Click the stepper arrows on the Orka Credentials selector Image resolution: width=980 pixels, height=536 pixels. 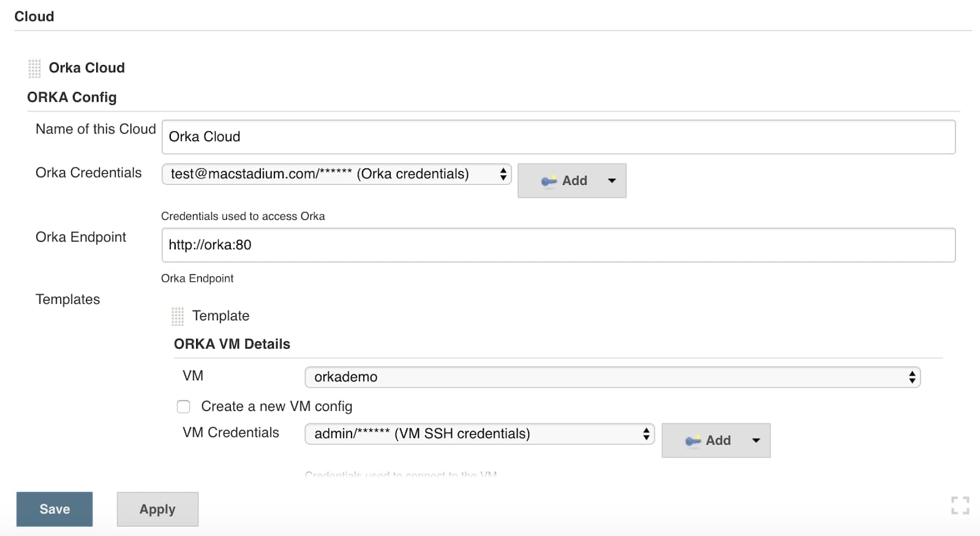click(x=502, y=174)
